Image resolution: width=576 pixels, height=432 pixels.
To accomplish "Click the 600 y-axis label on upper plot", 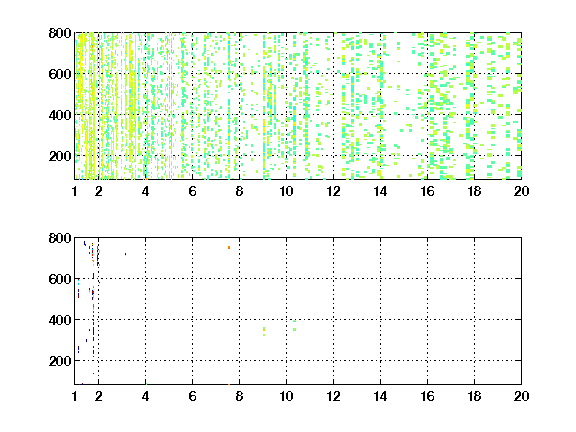I will [x=60, y=74].
